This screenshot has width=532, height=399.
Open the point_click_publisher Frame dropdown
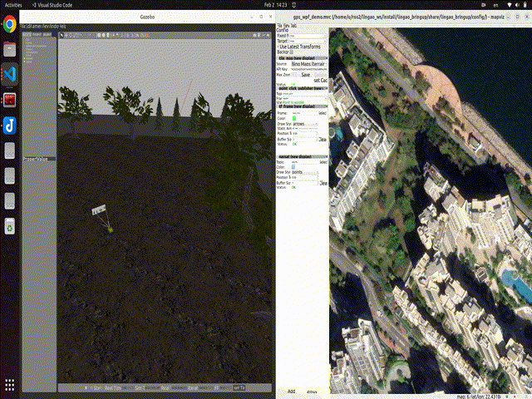[x=305, y=98]
